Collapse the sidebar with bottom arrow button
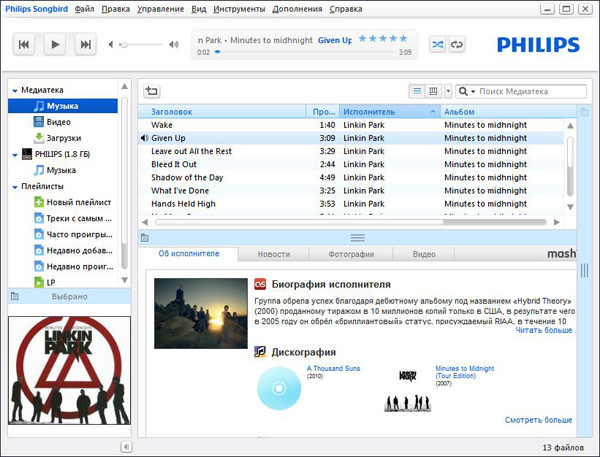This screenshot has height=457, width=600. point(126,447)
